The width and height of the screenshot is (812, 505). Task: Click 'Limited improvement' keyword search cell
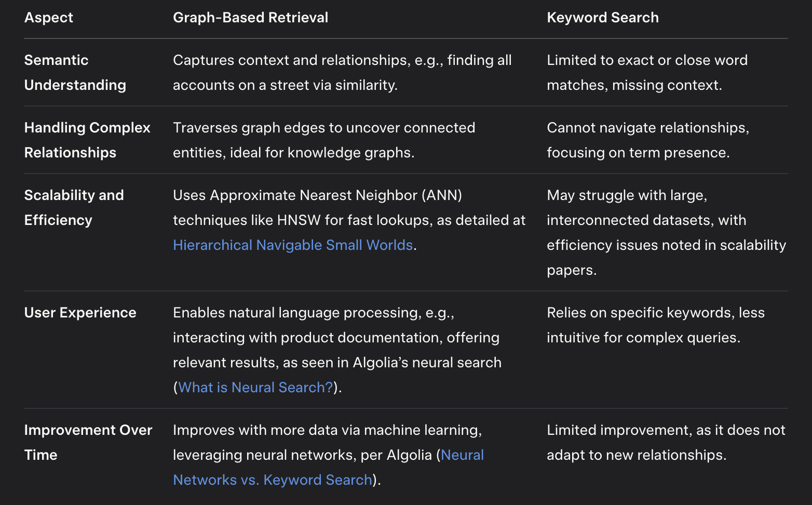[666, 442]
